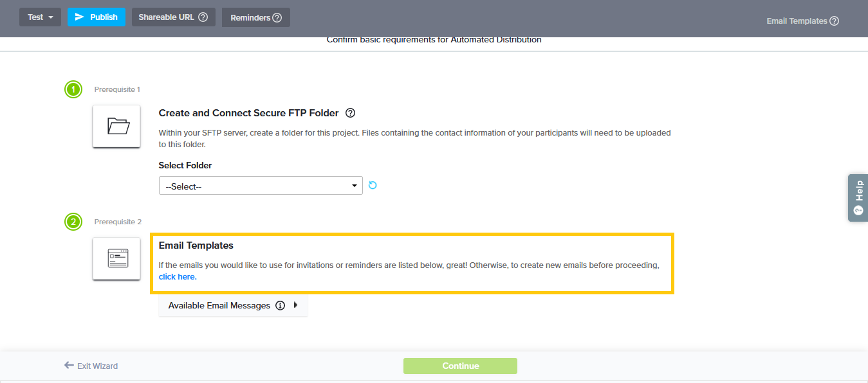The width and height of the screenshot is (868, 383).
Task: Click info icon beside Available Email Messages
Action: pyautogui.click(x=280, y=306)
